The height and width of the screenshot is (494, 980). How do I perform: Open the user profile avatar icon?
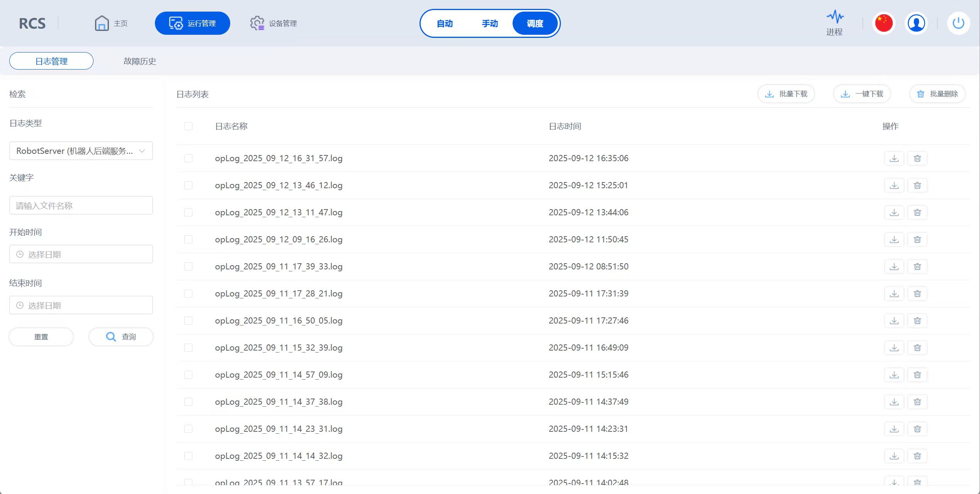pos(916,23)
